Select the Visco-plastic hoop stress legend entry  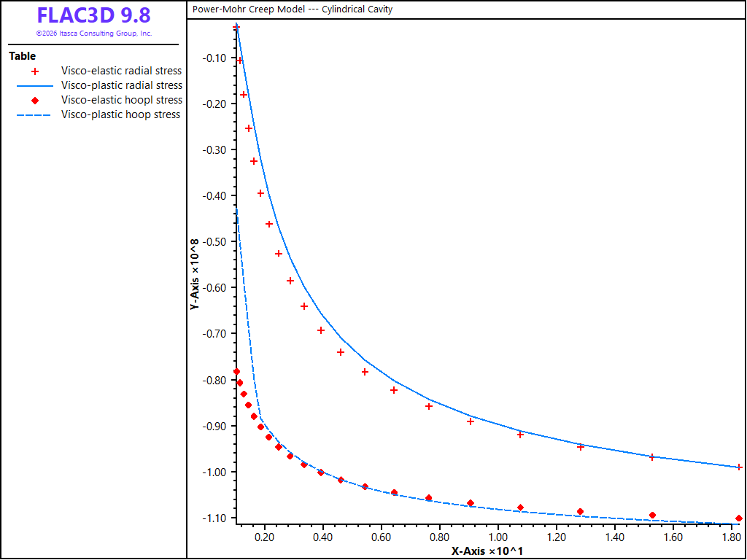[120, 114]
